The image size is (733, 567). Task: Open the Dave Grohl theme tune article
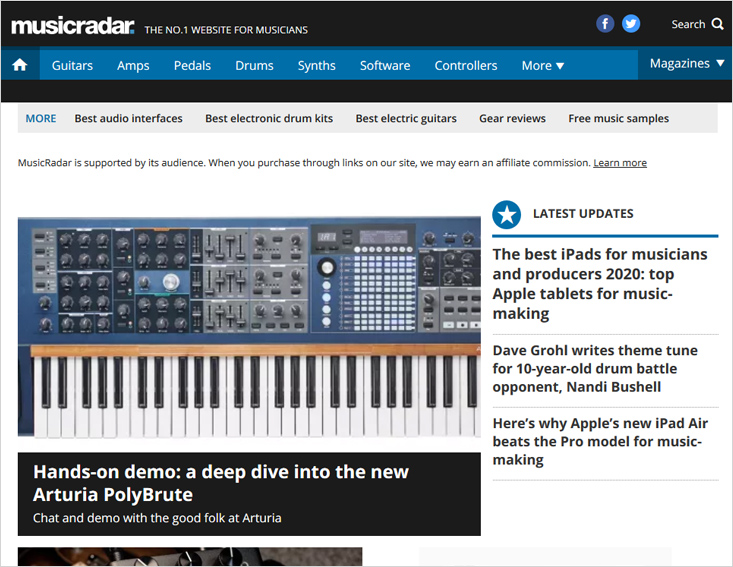(x=595, y=368)
